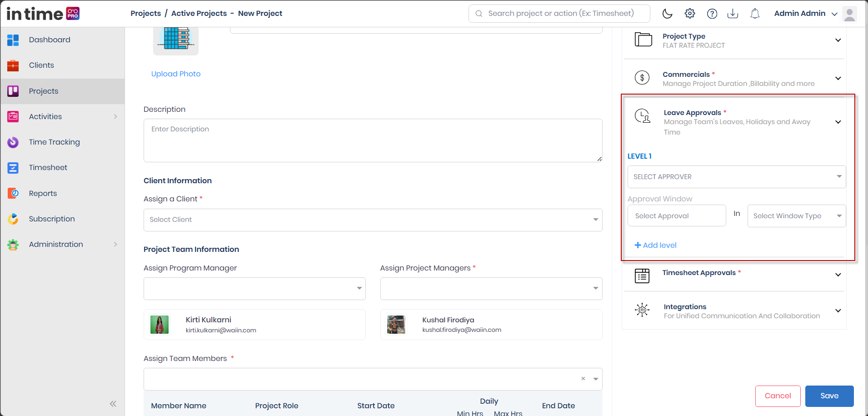
Task: Open settings gear icon in header
Action: tap(690, 14)
